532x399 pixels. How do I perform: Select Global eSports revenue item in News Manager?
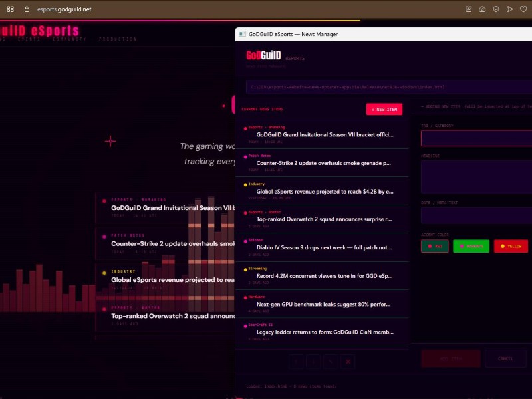tap(322, 191)
